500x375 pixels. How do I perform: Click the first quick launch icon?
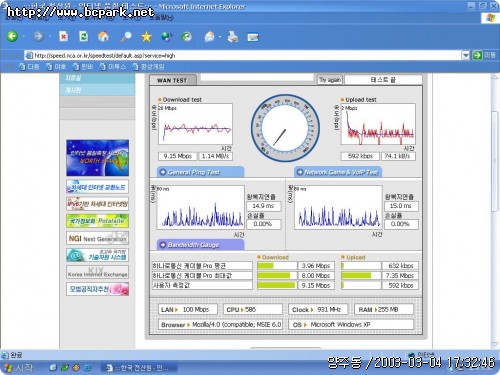click(x=53, y=368)
